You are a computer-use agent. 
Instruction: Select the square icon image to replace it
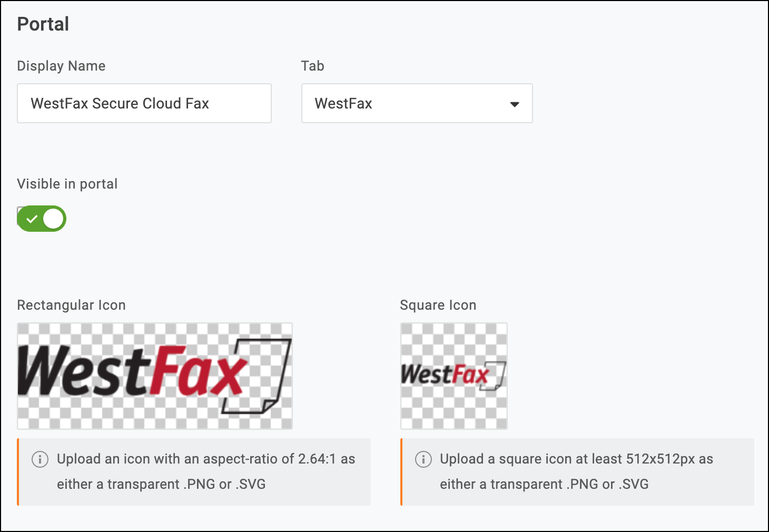click(x=453, y=376)
